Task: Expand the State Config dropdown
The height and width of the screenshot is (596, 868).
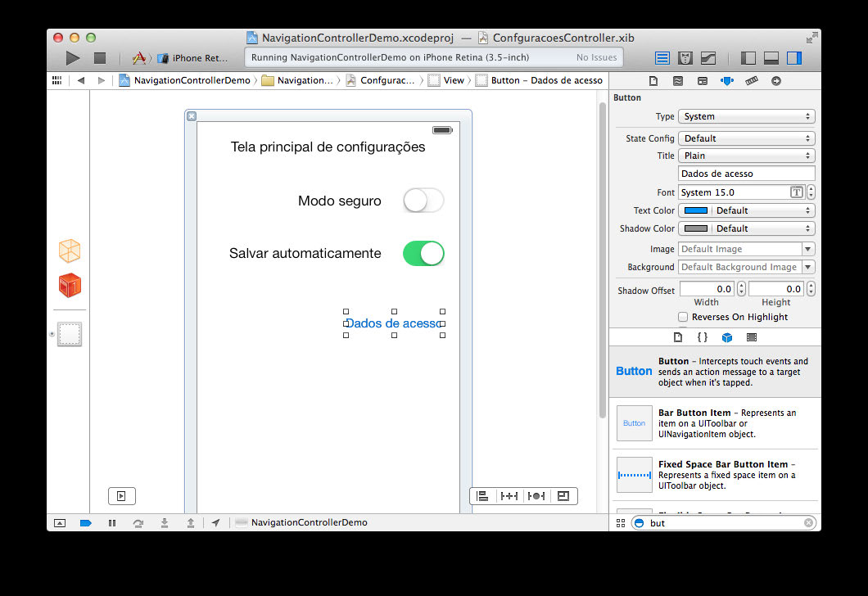Action: (x=746, y=138)
